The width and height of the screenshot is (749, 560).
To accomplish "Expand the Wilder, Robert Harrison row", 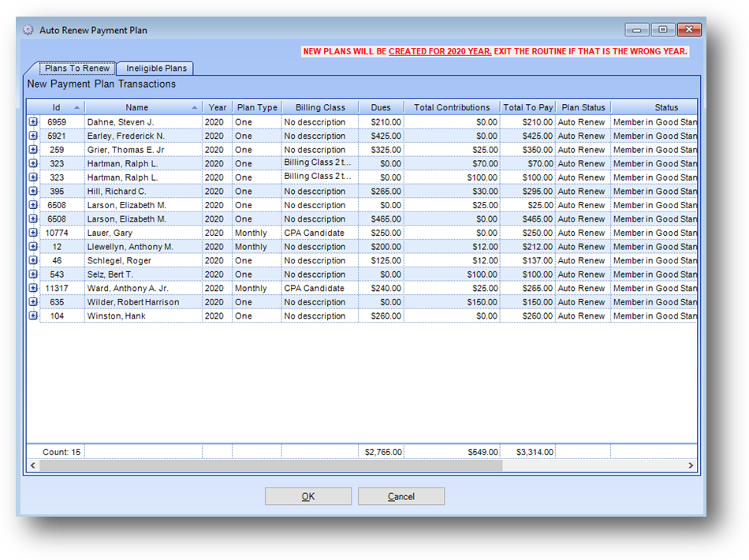I will 33,302.
